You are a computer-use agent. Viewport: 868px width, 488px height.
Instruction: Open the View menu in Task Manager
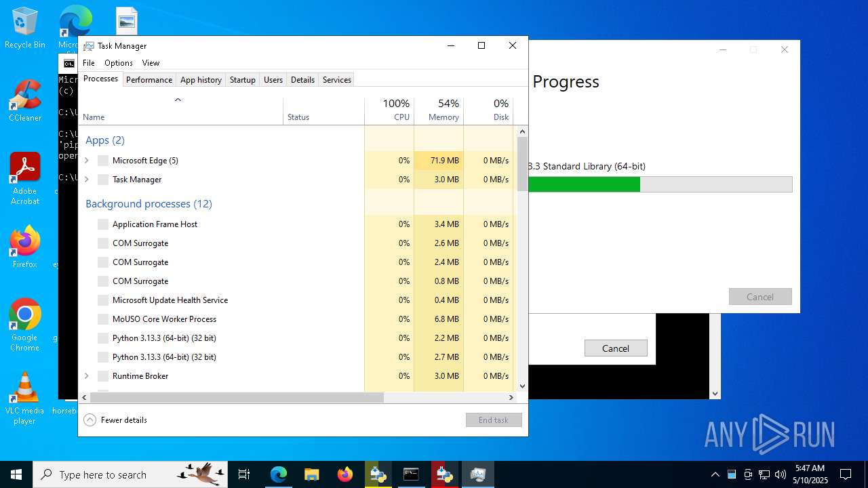pyautogui.click(x=151, y=63)
